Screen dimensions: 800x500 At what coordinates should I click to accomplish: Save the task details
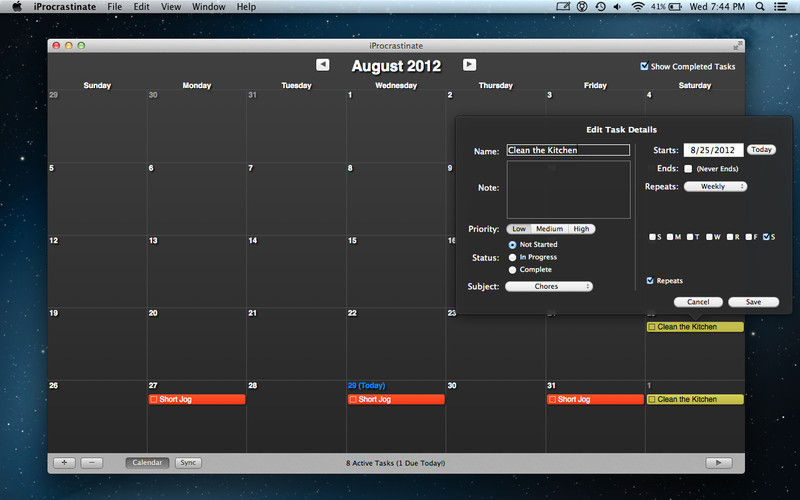pyautogui.click(x=754, y=302)
